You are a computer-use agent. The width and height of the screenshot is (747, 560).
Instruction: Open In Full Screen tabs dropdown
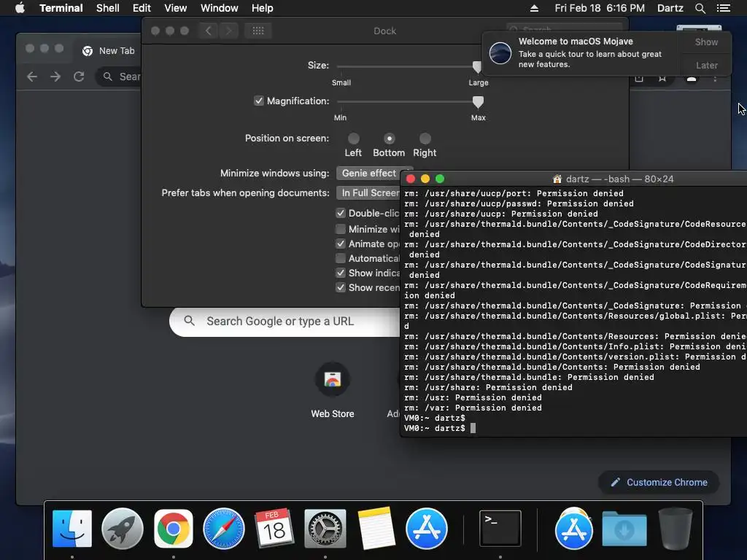click(x=368, y=192)
